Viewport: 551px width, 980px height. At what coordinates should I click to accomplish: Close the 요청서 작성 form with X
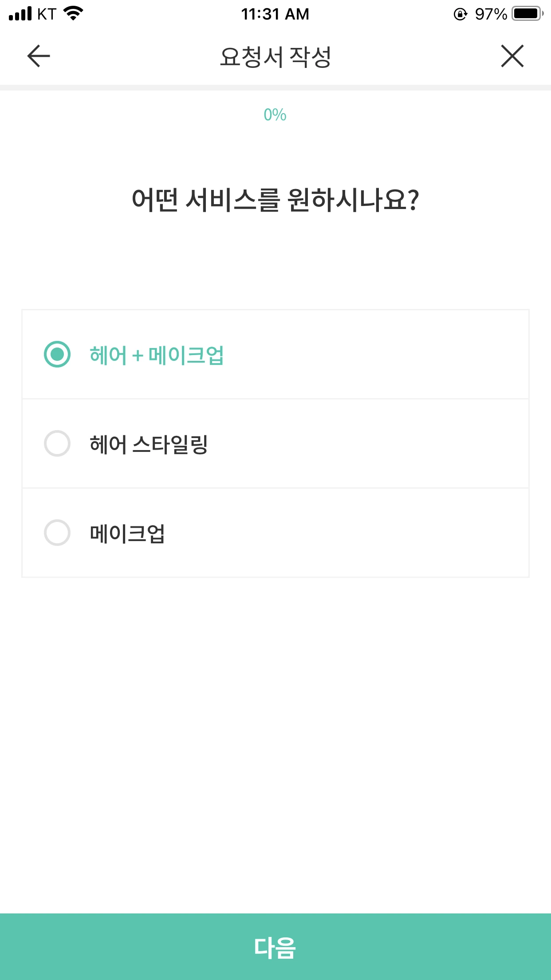tap(512, 56)
